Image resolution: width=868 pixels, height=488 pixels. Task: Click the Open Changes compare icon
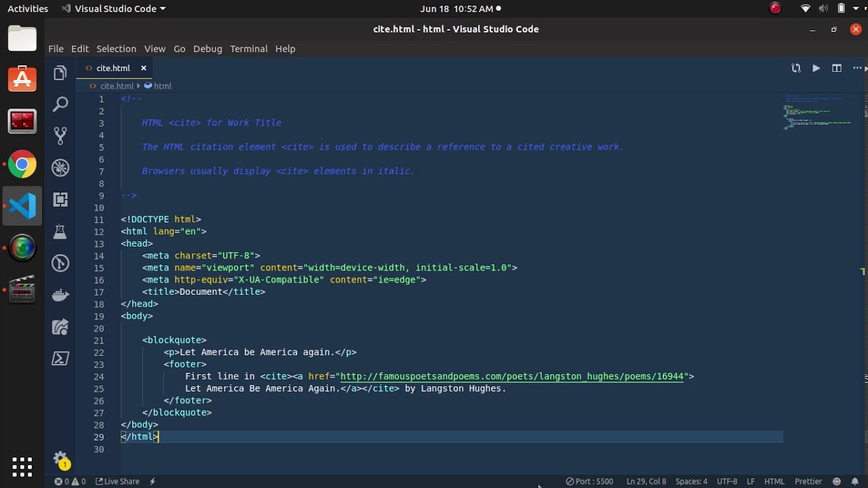coord(796,68)
